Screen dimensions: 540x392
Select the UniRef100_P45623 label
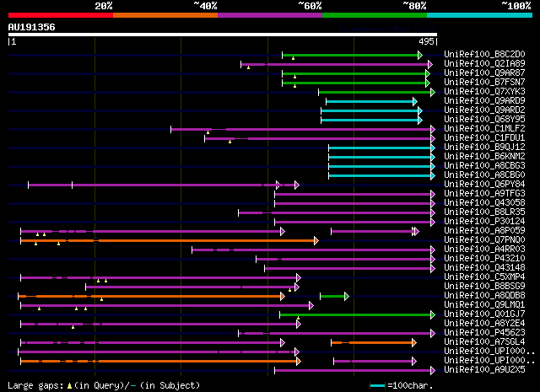(x=484, y=333)
